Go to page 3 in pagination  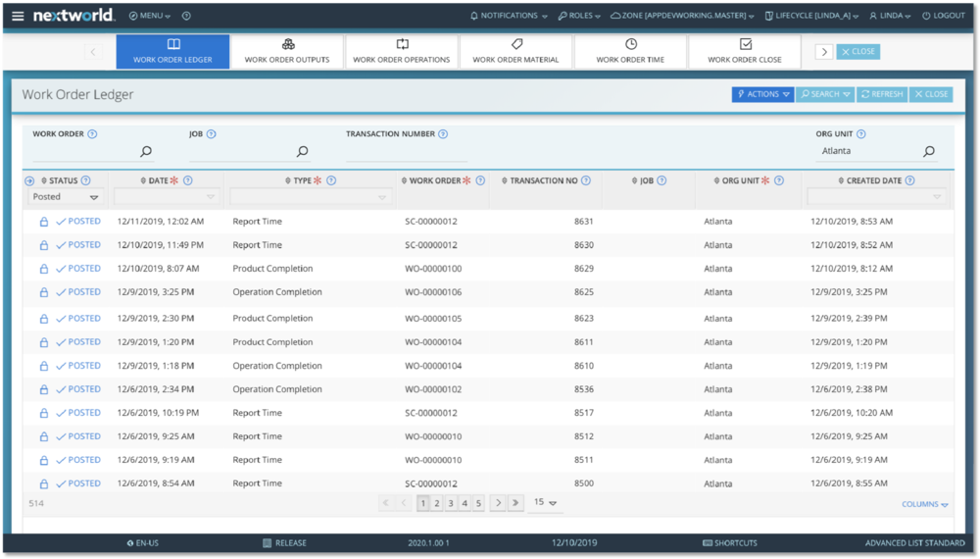[x=451, y=503]
